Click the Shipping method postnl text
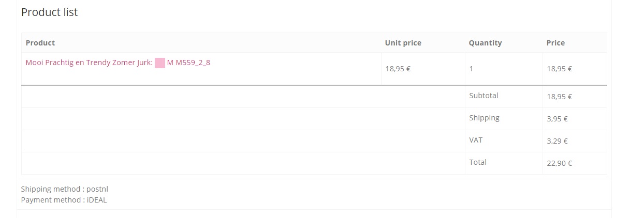 pos(65,189)
